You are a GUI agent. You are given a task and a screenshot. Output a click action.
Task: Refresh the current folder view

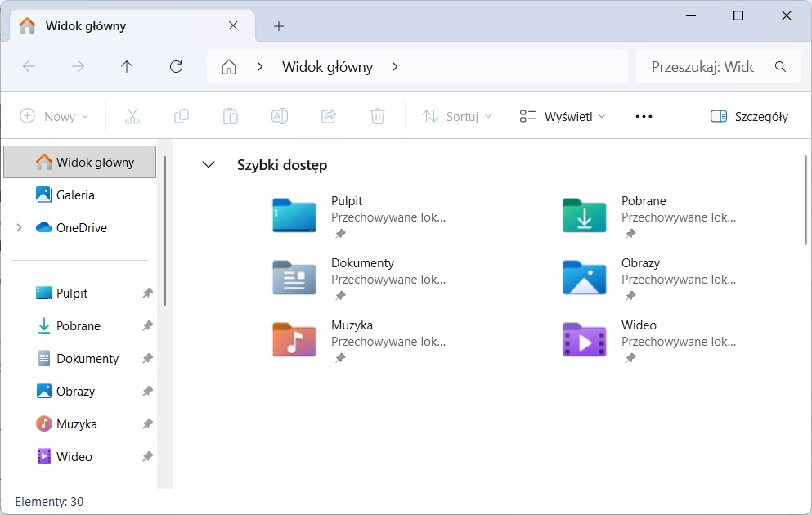point(176,67)
